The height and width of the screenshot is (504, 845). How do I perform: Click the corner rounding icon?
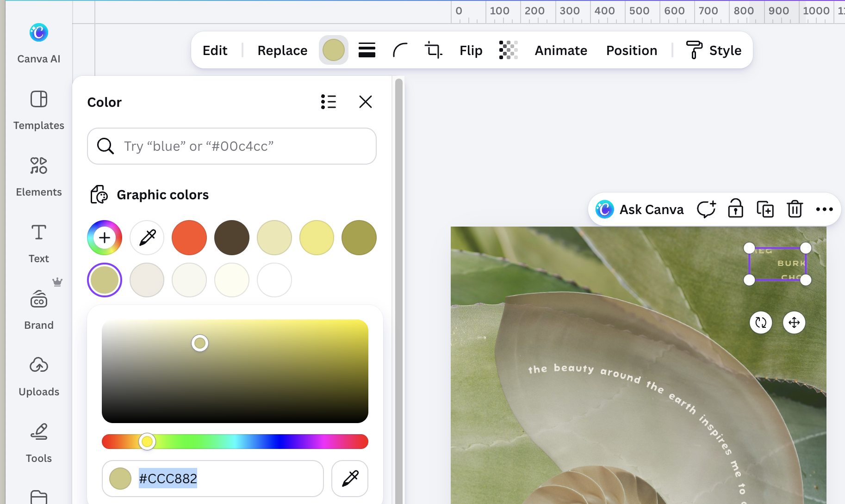click(400, 50)
